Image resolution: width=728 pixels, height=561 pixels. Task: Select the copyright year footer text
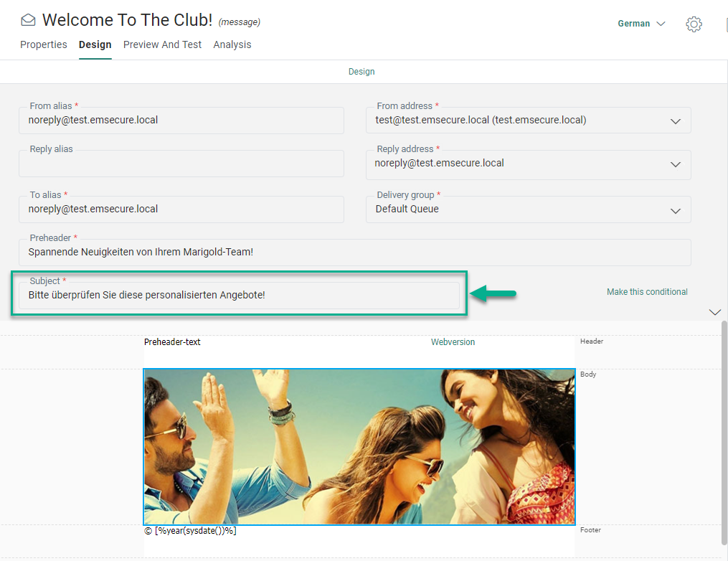[x=190, y=531]
